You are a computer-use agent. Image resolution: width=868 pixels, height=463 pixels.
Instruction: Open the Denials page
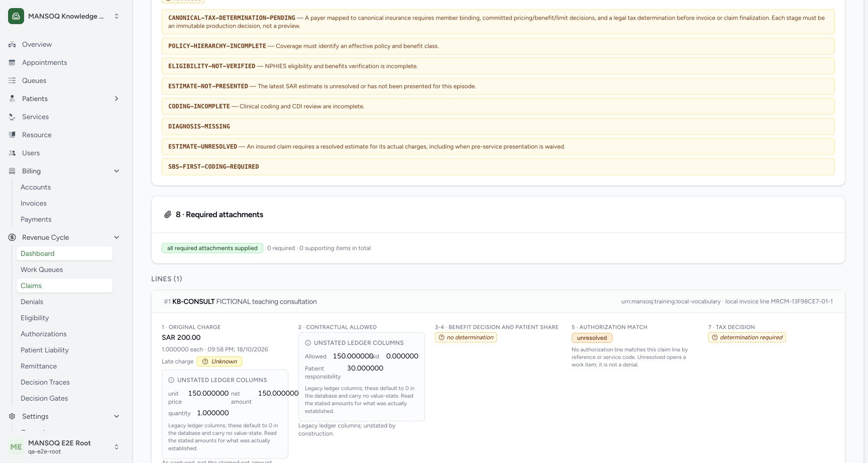pyautogui.click(x=64, y=302)
